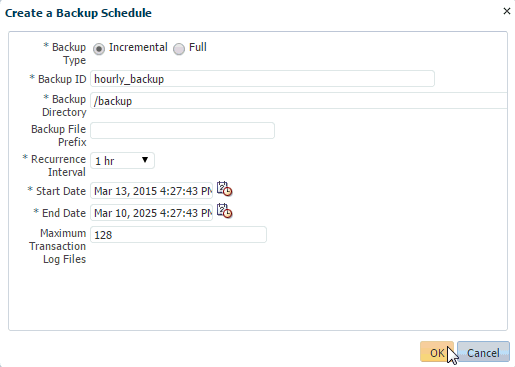Click the 'Full' label text

[198, 47]
